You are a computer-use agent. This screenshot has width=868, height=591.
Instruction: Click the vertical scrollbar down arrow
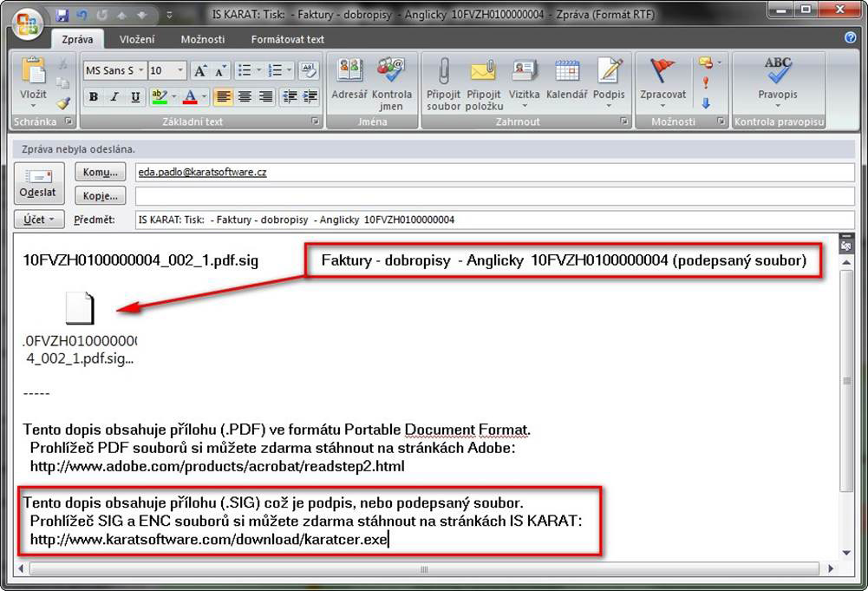pos(846,552)
